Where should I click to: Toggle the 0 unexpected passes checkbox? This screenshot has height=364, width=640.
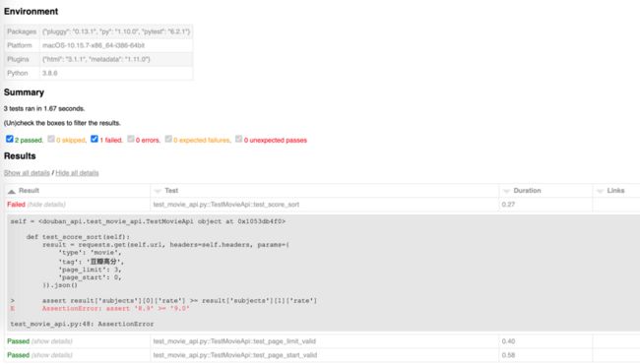click(239, 139)
